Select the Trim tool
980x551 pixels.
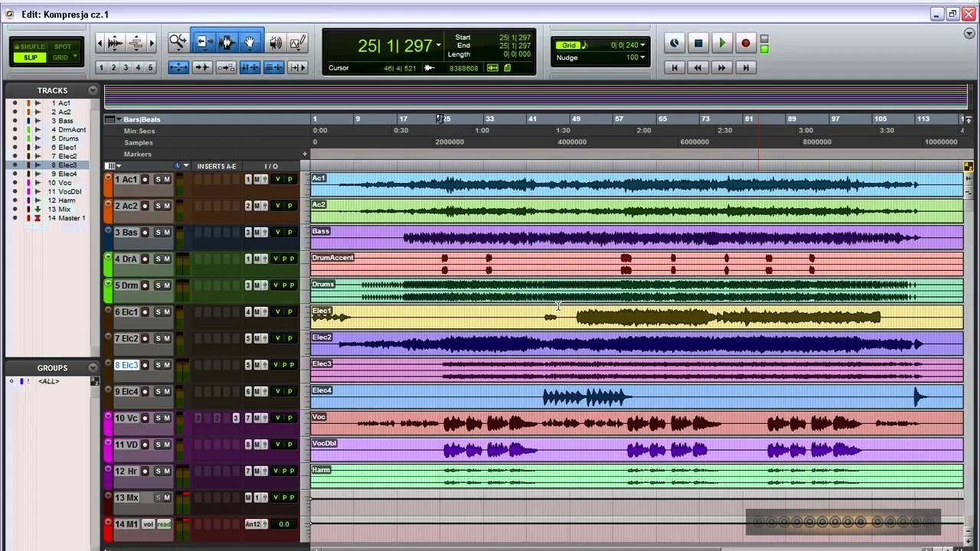[203, 43]
